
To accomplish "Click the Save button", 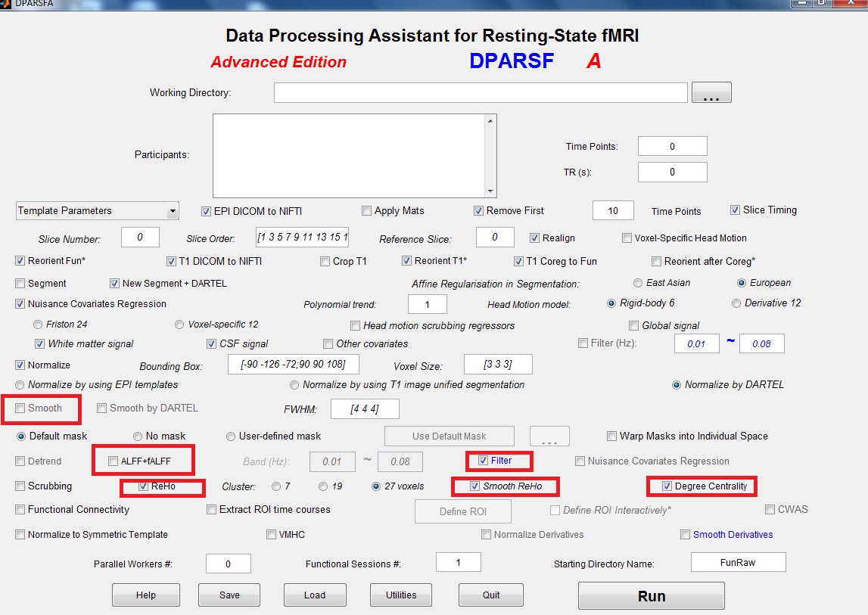I will click(x=229, y=595).
